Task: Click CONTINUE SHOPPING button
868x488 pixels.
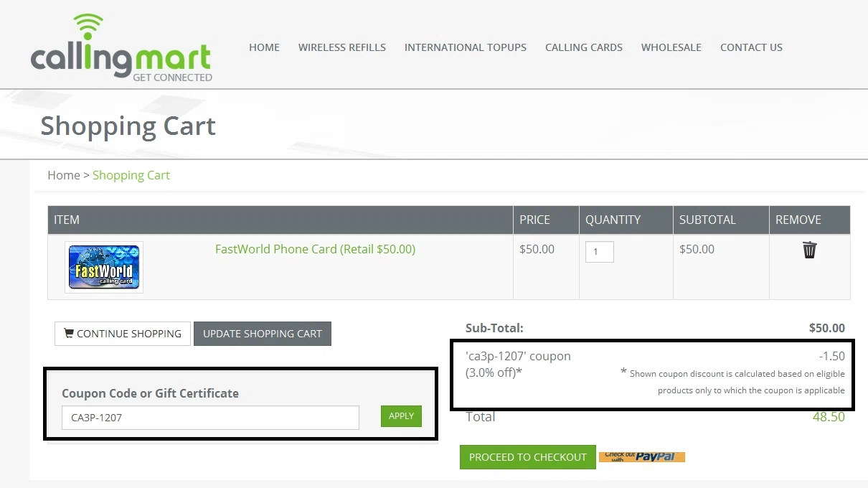Action: point(123,334)
